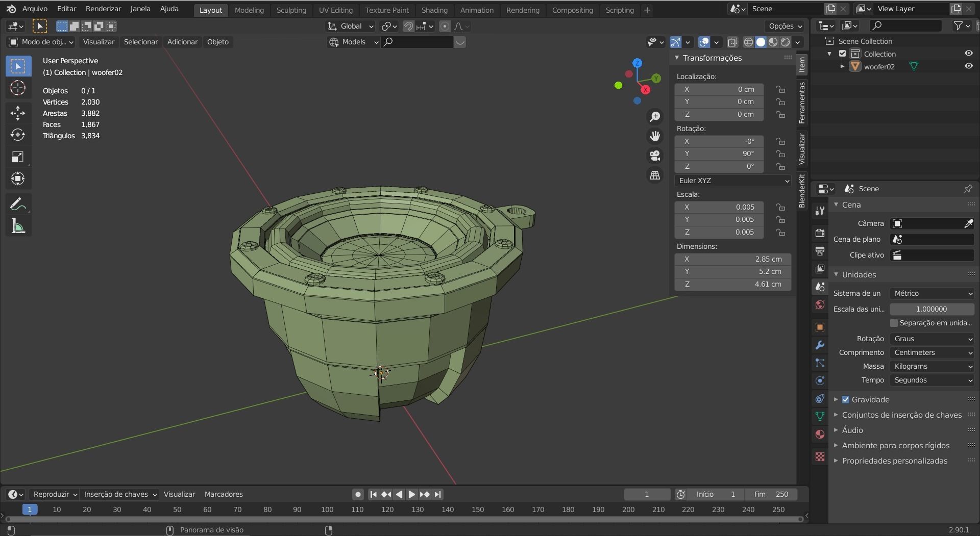Adjust Escala X value field

[x=719, y=207]
